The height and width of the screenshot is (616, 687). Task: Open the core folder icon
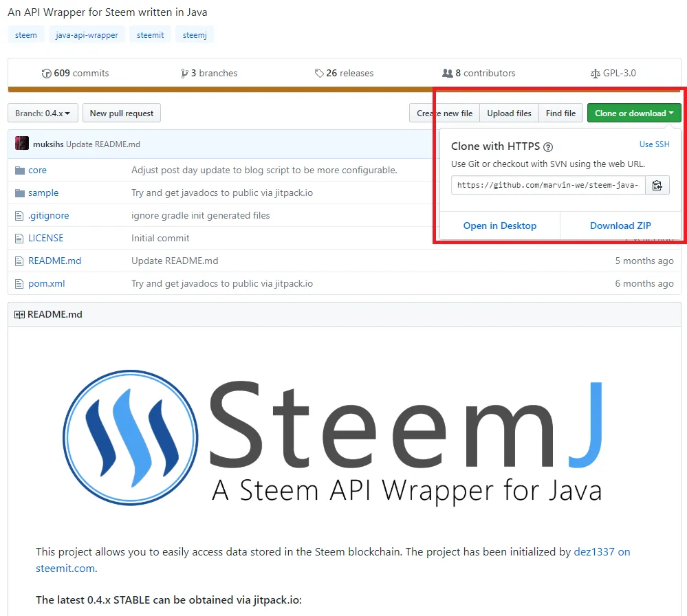tap(20, 170)
